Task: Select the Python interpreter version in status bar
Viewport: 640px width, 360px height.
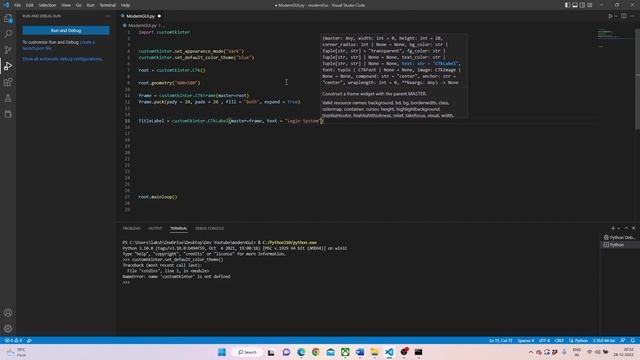Action: (x=604, y=340)
